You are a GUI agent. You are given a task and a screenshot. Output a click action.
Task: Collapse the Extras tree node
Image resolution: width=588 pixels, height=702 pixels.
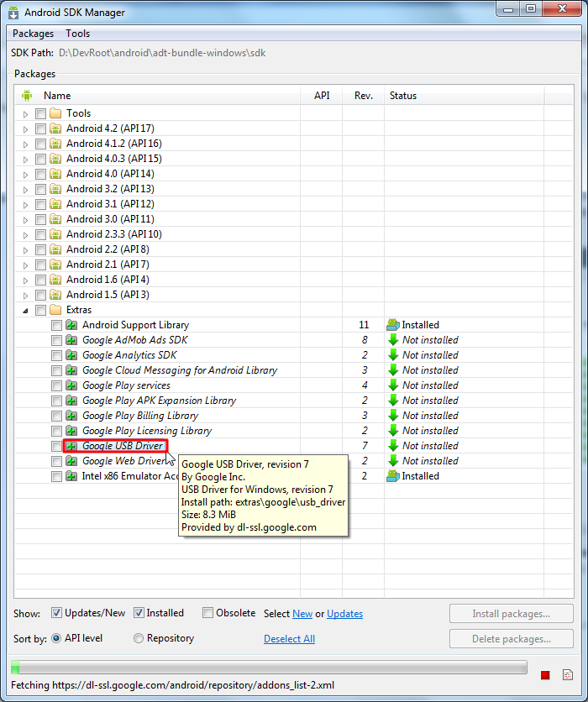pyautogui.click(x=25, y=310)
